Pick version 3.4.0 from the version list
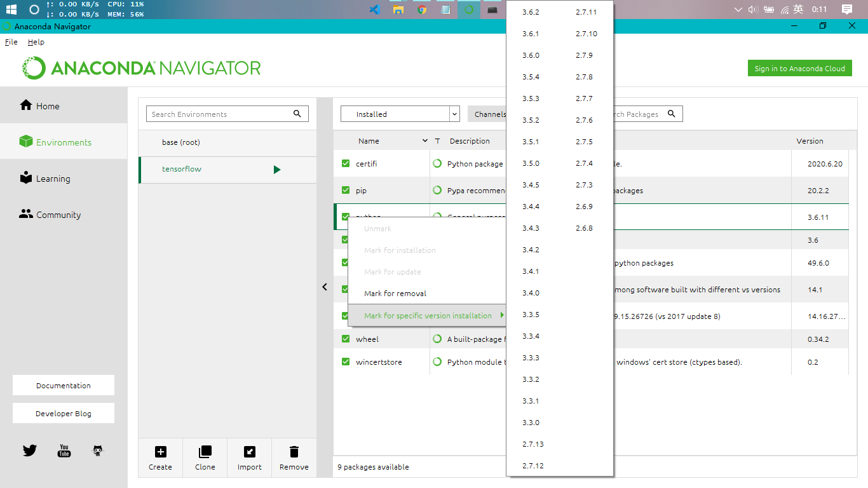 coord(531,293)
